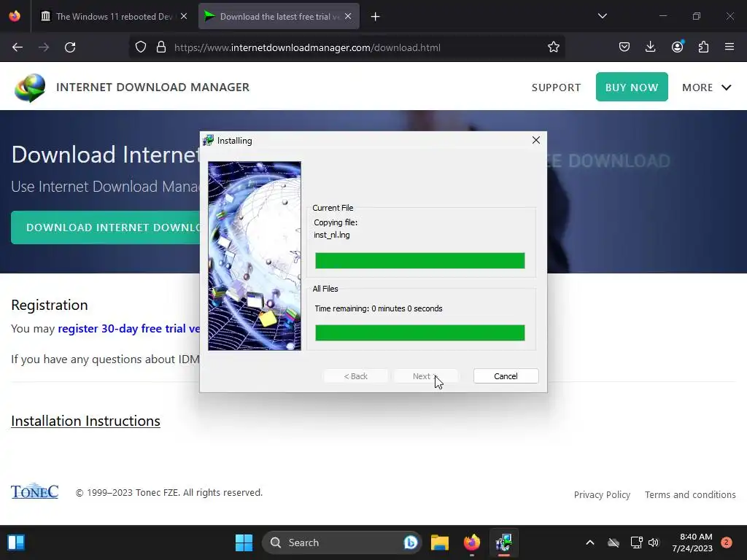Click the Firefox logo in the title bar
The width and height of the screenshot is (747, 560).
(15, 16)
